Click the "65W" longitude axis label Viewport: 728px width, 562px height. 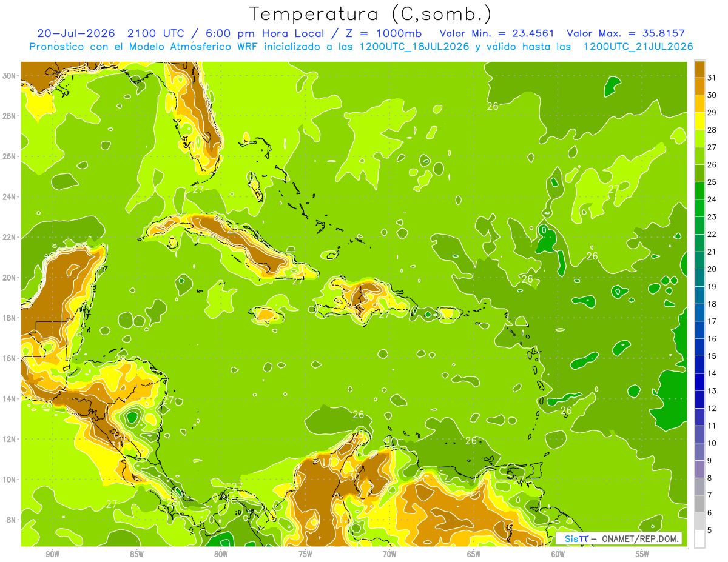pos(474,554)
